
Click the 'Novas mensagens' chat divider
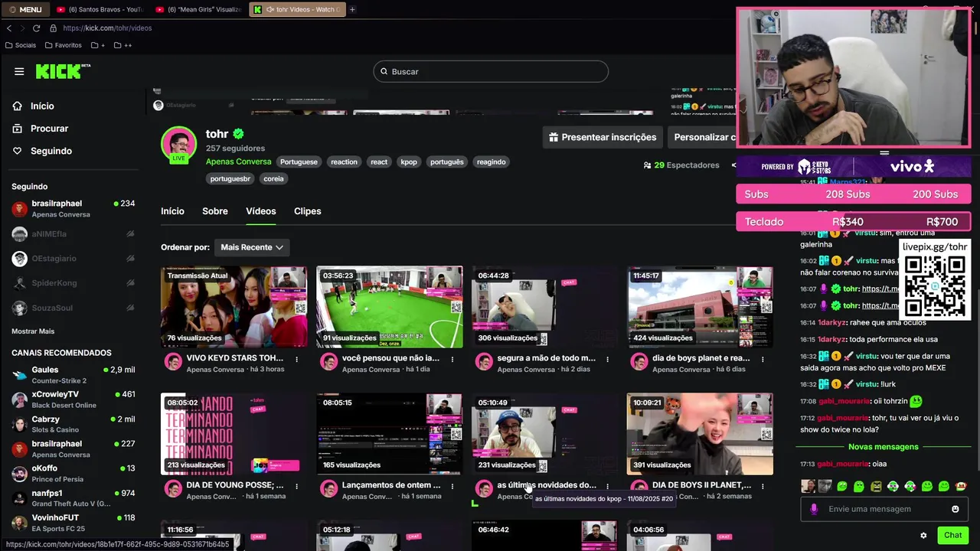click(x=883, y=447)
